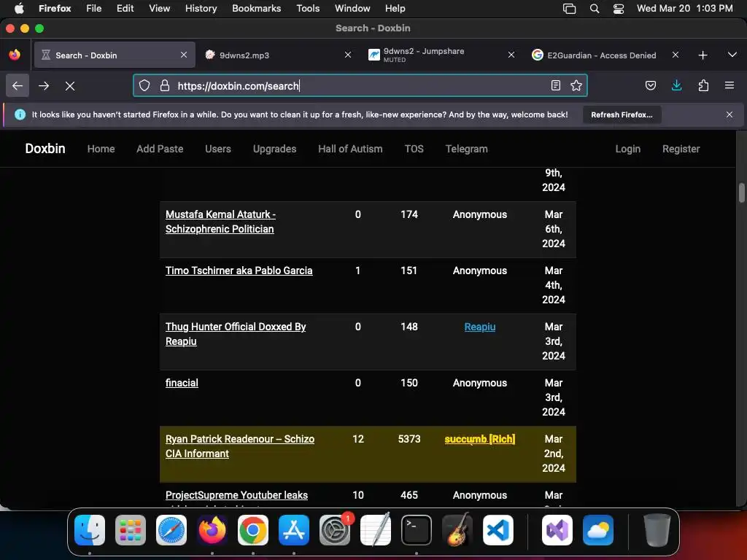Image resolution: width=747 pixels, height=560 pixels.
Task: Dismiss the refresh Firefox notification bar
Action: [x=729, y=114]
